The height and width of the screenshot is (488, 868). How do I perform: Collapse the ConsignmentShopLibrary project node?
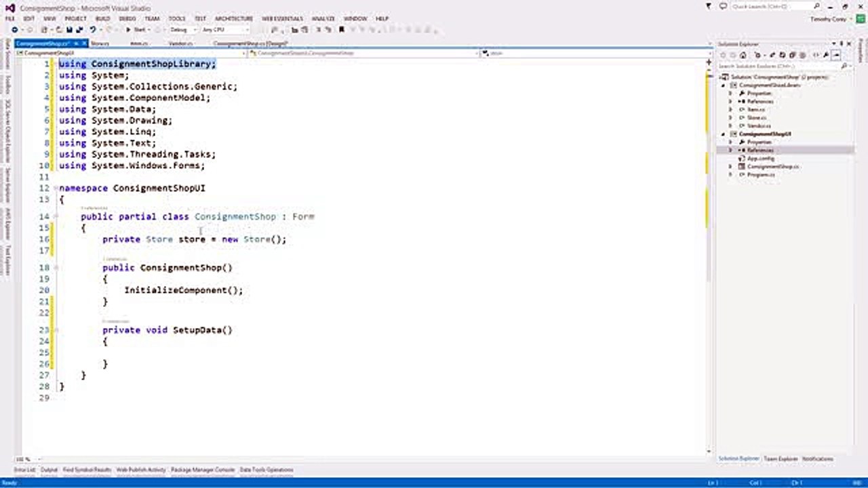click(723, 85)
